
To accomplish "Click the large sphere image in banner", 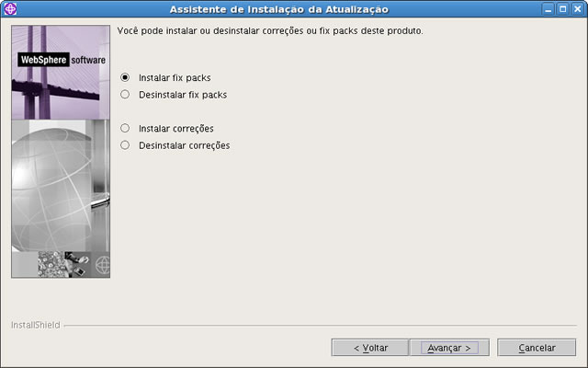I will (x=52, y=188).
